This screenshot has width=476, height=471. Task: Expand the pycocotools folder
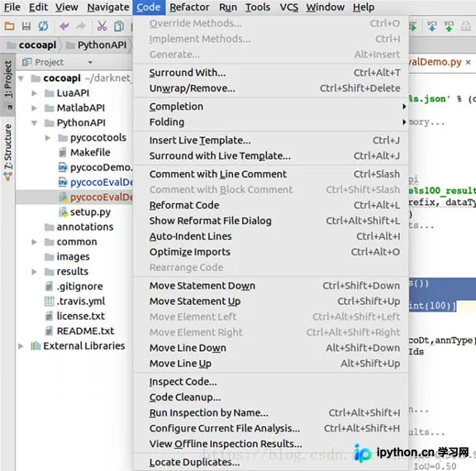coord(48,138)
